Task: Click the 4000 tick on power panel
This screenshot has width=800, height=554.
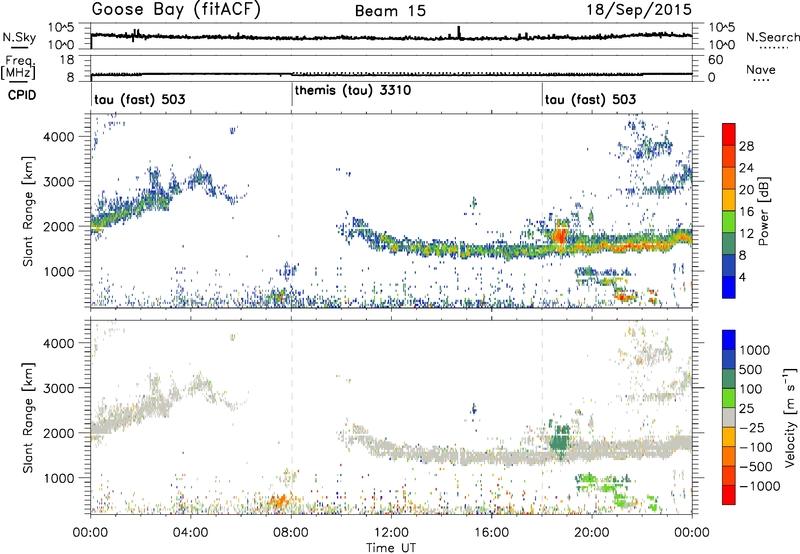Action: coord(60,137)
